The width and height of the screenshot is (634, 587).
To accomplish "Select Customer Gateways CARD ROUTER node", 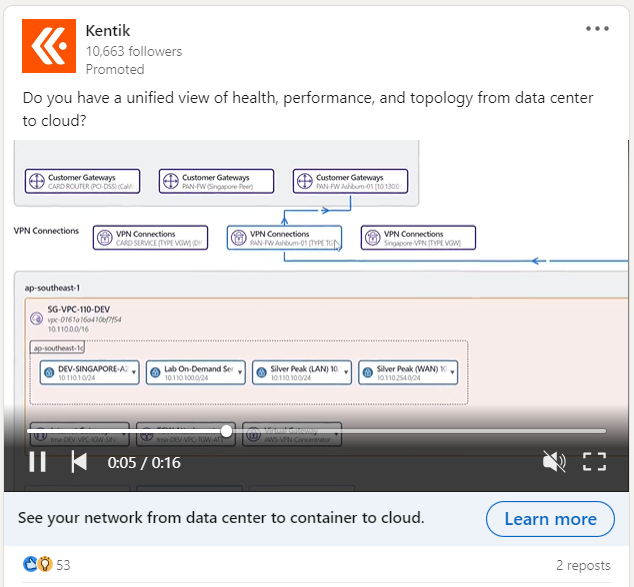I will tap(82, 182).
